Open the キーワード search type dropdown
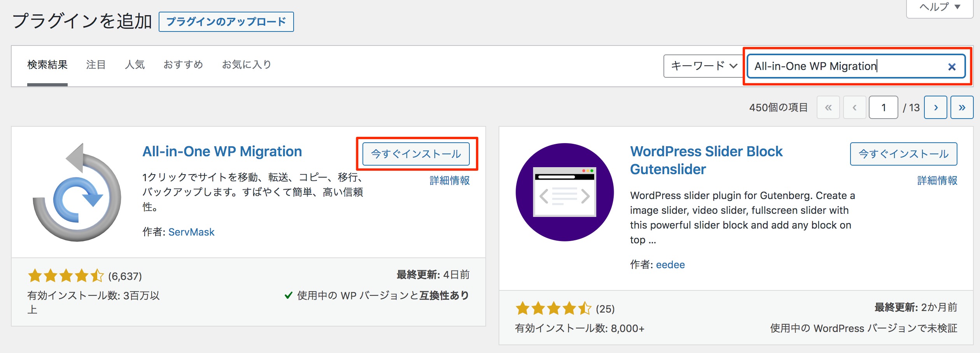The height and width of the screenshot is (353, 980). (703, 66)
